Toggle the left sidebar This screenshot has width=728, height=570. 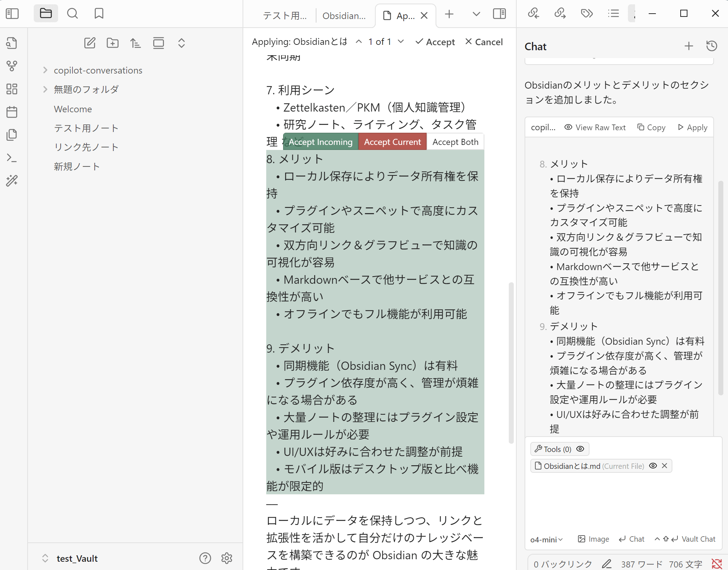[12, 14]
